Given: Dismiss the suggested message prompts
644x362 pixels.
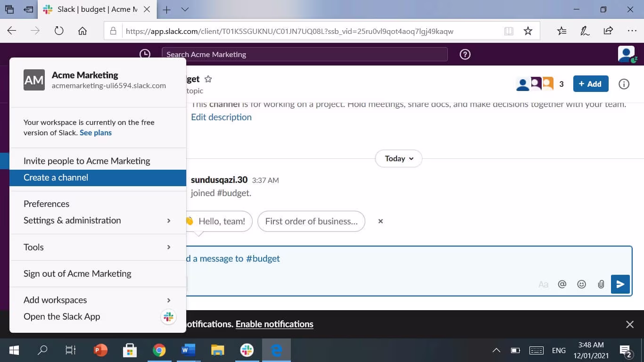Looking at the screenshot, I should (x=380, y=221).
